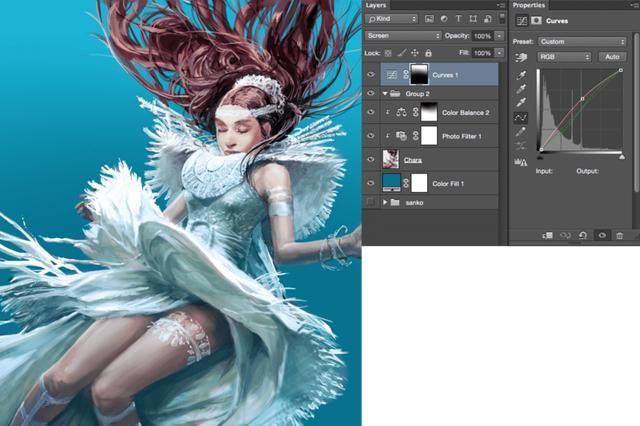Filter layers by type layers icon
This screenshot has width=640, height=426.
click(458, 19)
